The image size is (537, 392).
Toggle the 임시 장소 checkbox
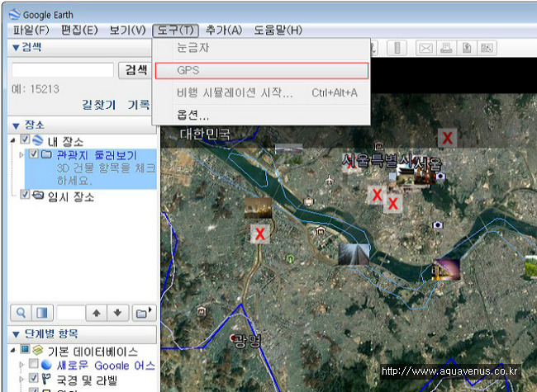coord(25,194)
